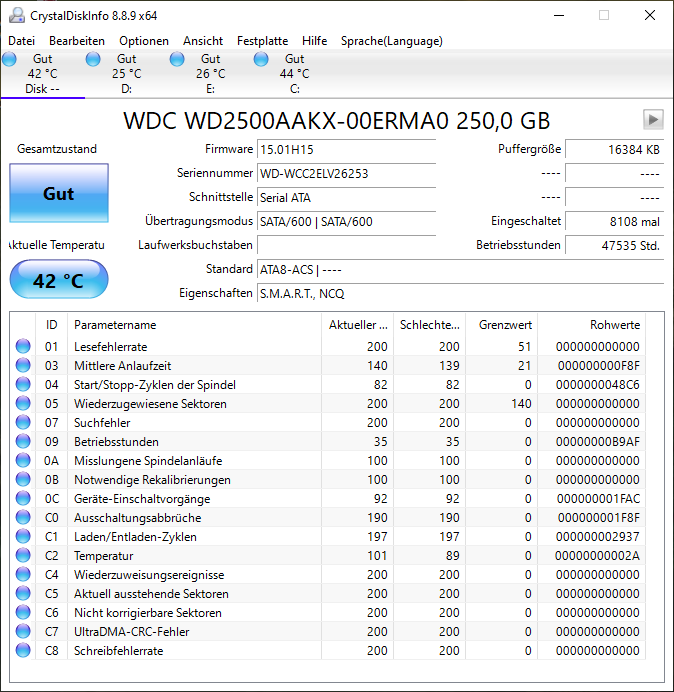Switch to the D: drive tab at 25 °C

(x=127, y=74)
